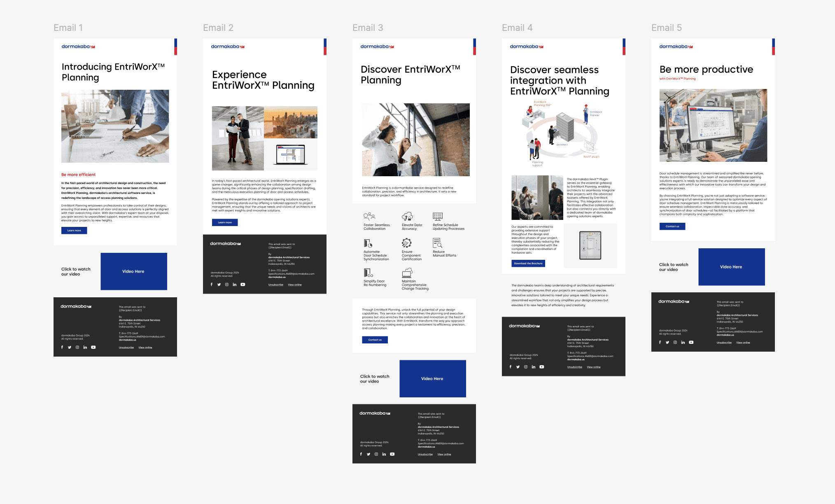Screen dimensions: 835x504
Task: Click the Reduce Manual Efforts icon
Action: (437, 243)
